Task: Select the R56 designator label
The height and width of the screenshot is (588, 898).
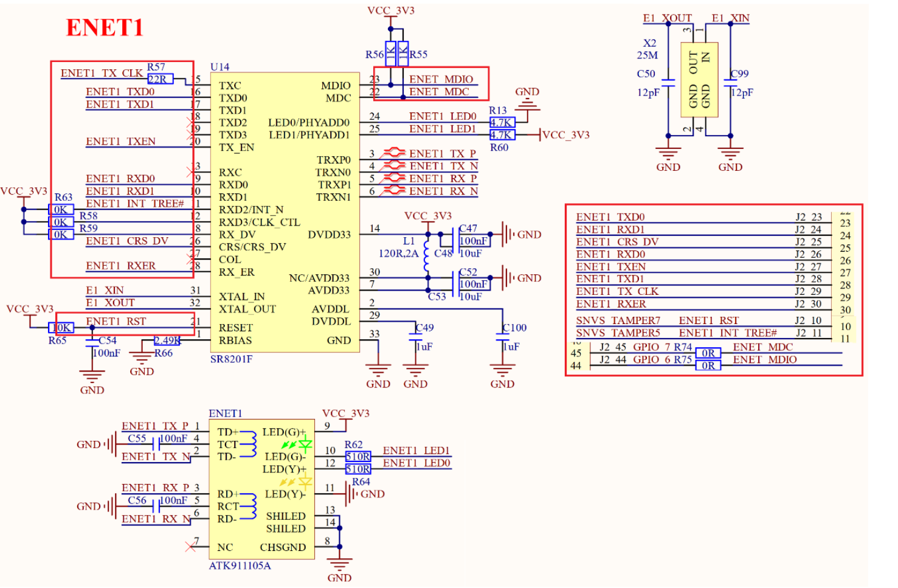Action: 375,55
